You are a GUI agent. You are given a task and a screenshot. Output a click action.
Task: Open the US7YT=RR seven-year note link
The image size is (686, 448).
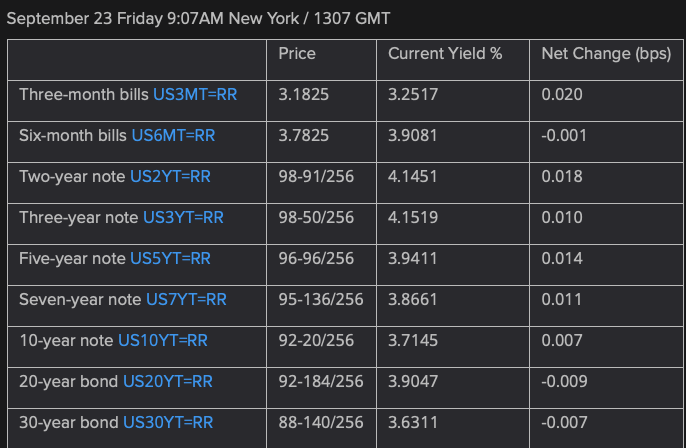[186, 299]
